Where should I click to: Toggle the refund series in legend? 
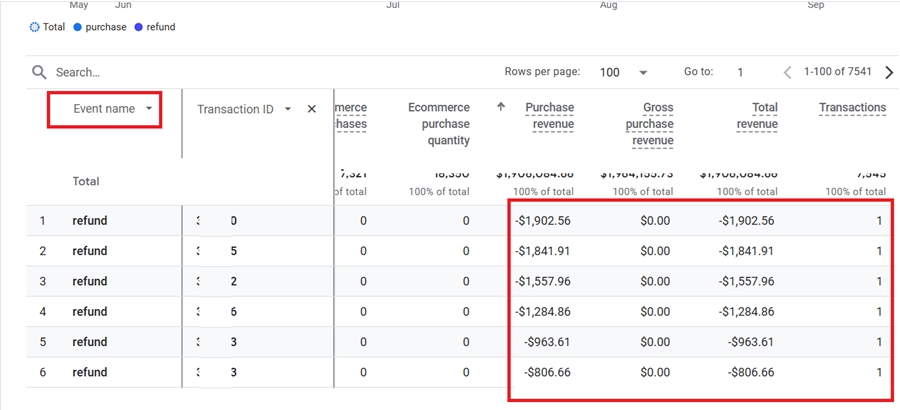(154, 27)
